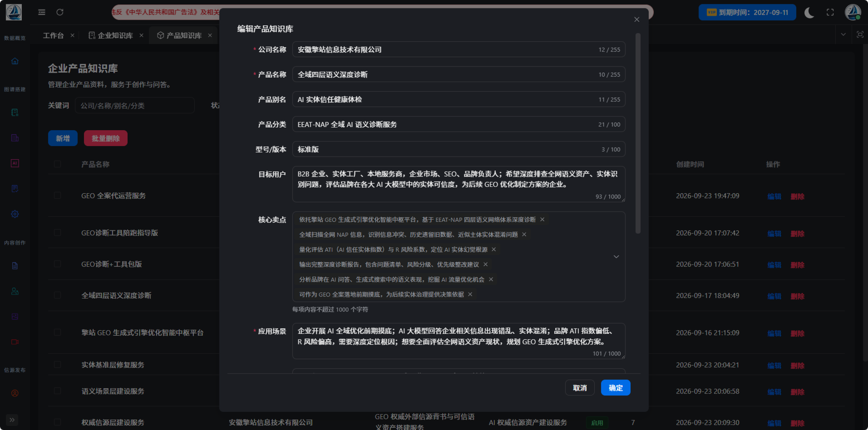This screenshot has height=430, width=868.
Task: Check the 语义场景层建设服务 row checkbox
Action: click(57, 391)
